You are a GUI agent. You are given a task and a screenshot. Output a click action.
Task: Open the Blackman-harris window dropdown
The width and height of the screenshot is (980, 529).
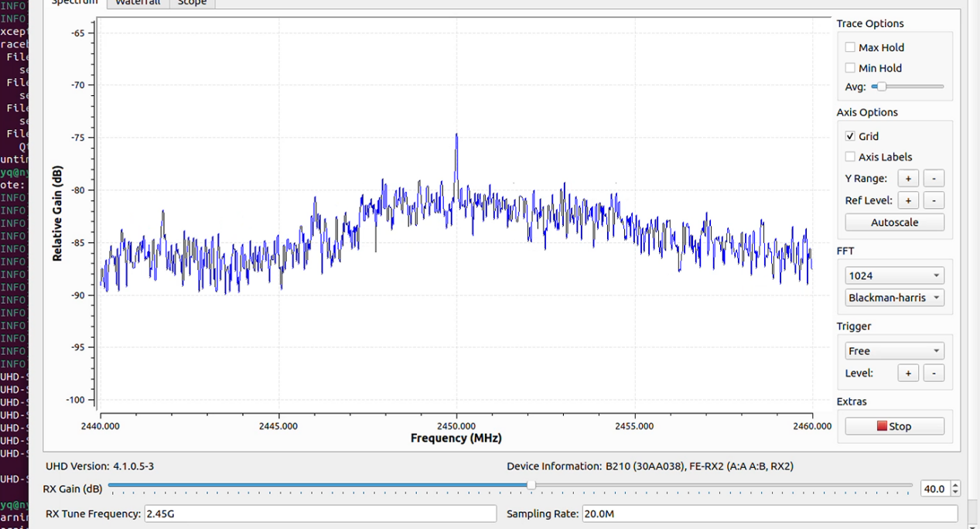(894, 298)
